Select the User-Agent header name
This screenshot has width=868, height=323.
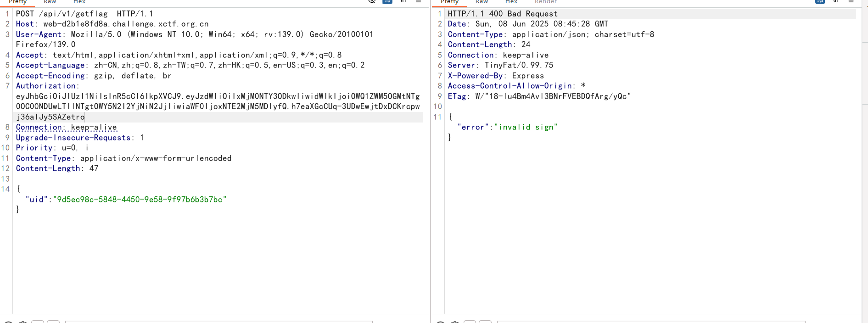[x=39, y=34]
